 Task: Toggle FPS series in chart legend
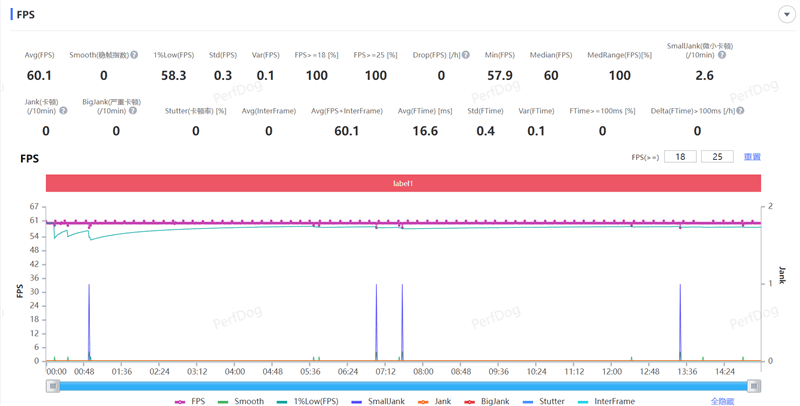coord(190,401)
